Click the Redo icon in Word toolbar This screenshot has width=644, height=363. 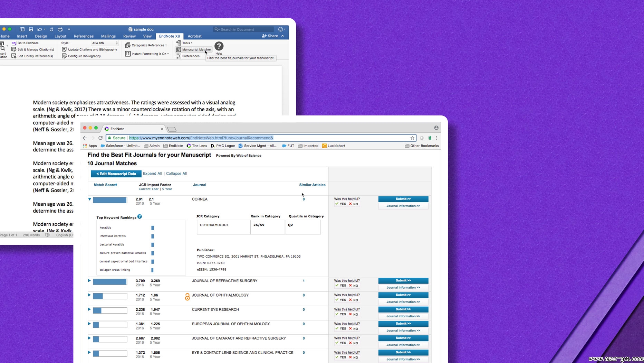[51, 29]
